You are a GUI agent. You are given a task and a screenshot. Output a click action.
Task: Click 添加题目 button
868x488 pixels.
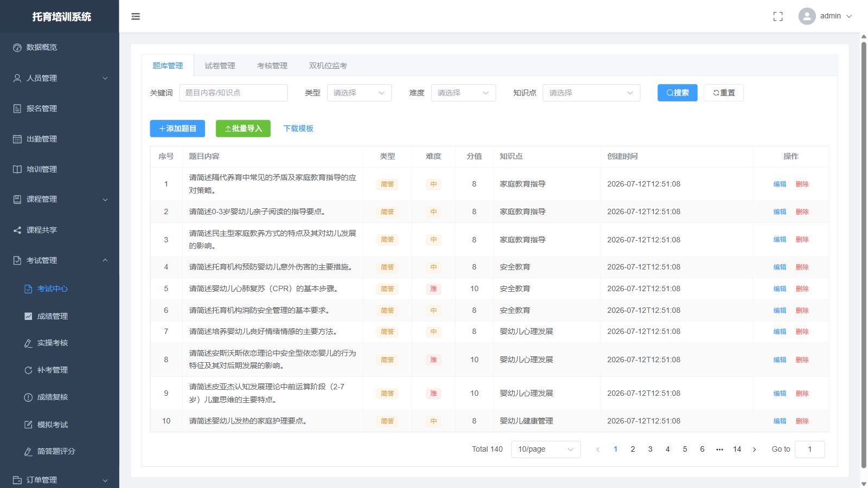(x=177, y=129)
